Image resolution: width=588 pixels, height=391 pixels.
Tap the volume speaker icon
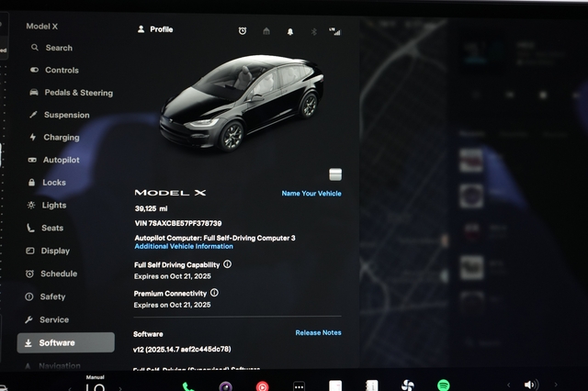(x=531, y=385)
